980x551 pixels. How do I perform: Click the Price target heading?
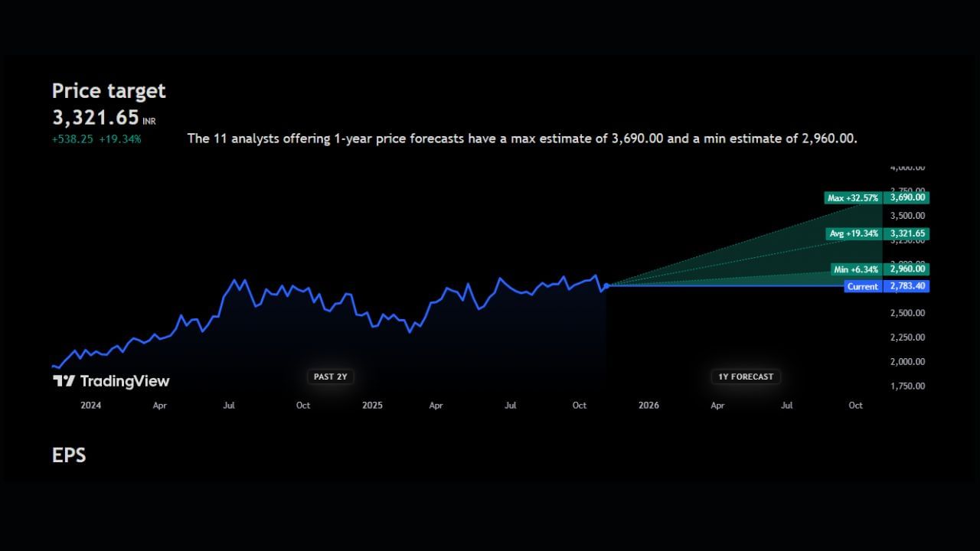pos(109,91)
